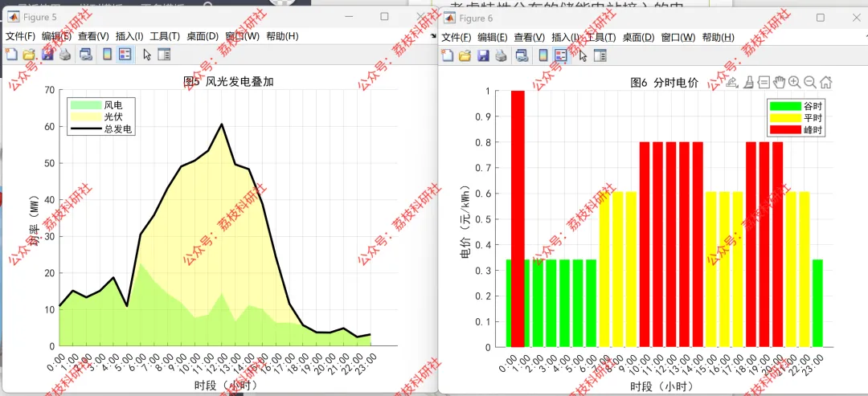
Task: Open 查看(V) menu in Figure 6
Action: [x=530, y=38]
